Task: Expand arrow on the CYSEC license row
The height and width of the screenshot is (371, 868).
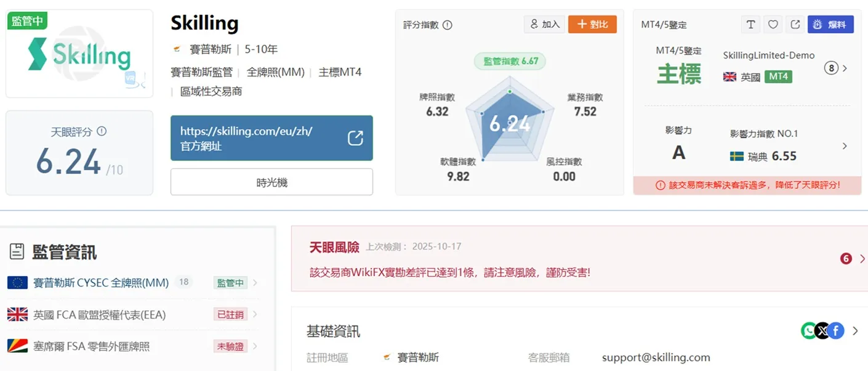Action: point(255,283)
